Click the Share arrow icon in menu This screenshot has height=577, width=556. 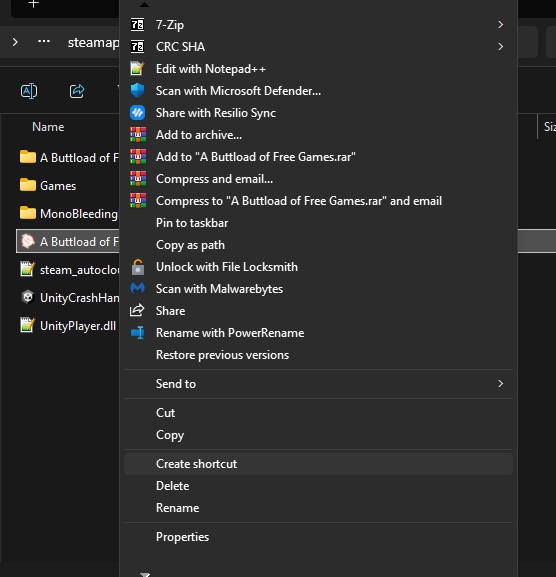click(137, 311)
